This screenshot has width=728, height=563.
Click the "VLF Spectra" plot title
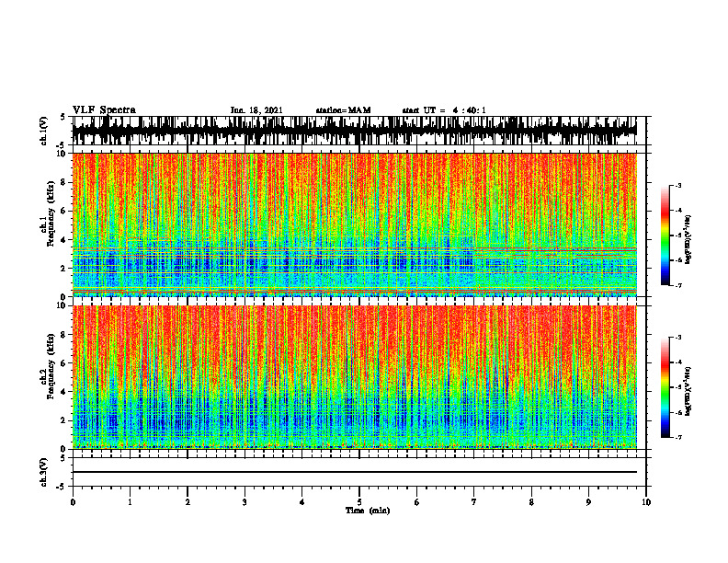click(x=104, y=110)
